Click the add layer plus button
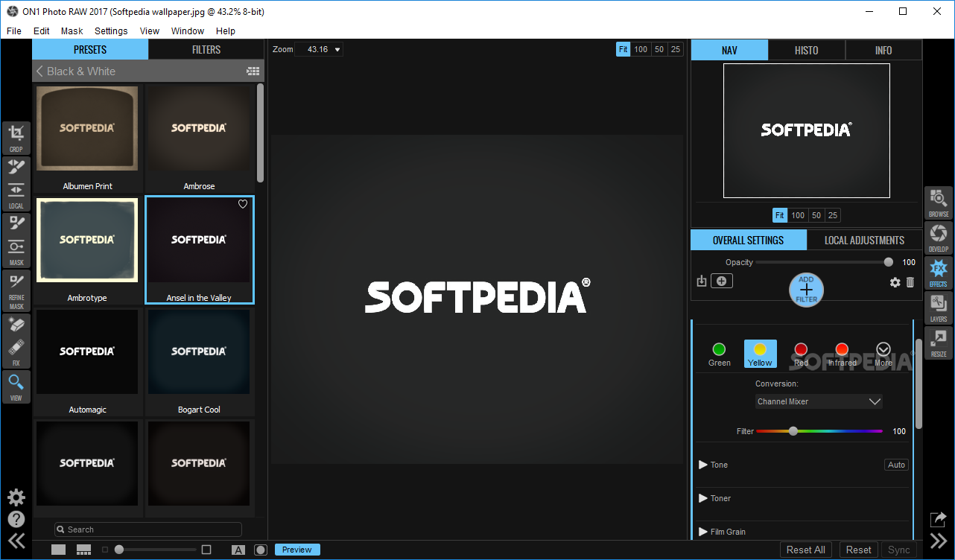 point(722,281)
